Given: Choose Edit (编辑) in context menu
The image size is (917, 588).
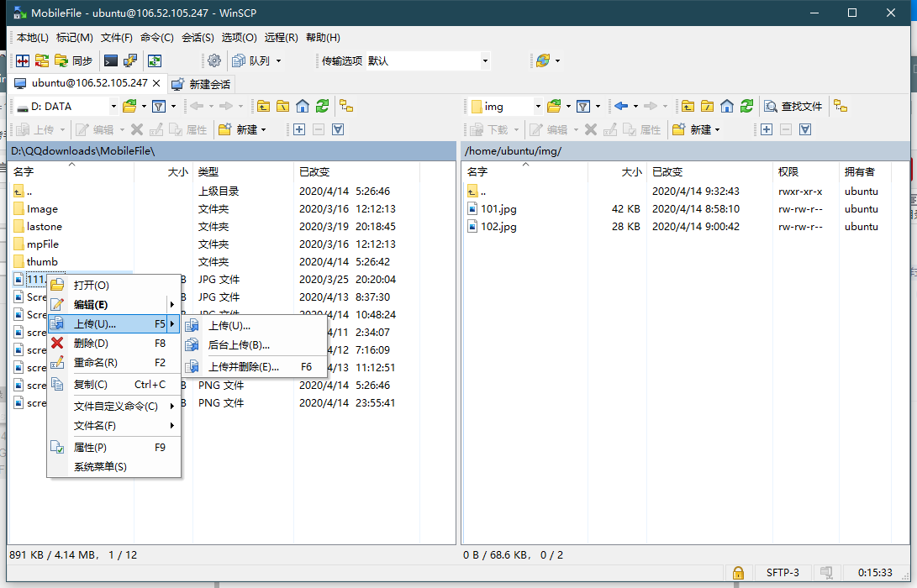Looking at the screenshot, I should click(x=114, y=305).
